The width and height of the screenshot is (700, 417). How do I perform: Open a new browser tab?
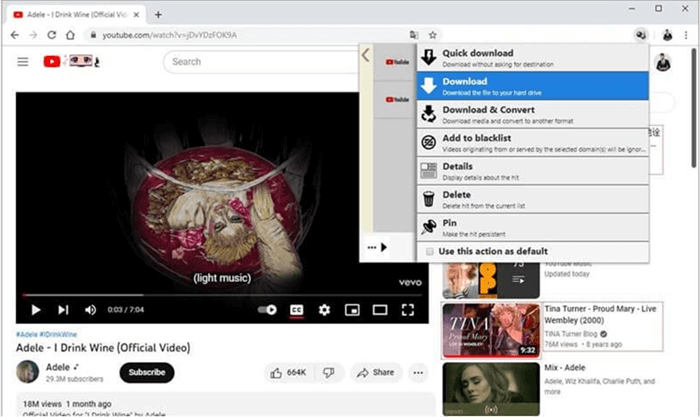click(158, 15)
